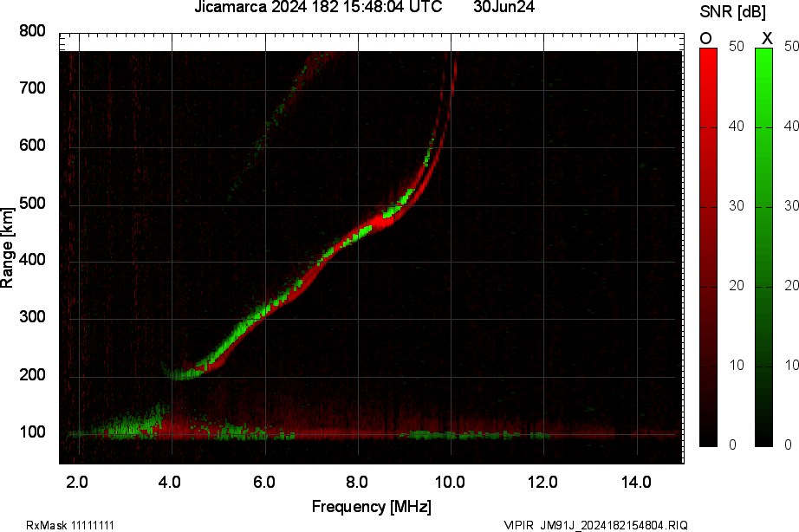Viewport: 799px width, 532px height.
Task: Click the Jicamarca timestamp title text
Action: 318,8
